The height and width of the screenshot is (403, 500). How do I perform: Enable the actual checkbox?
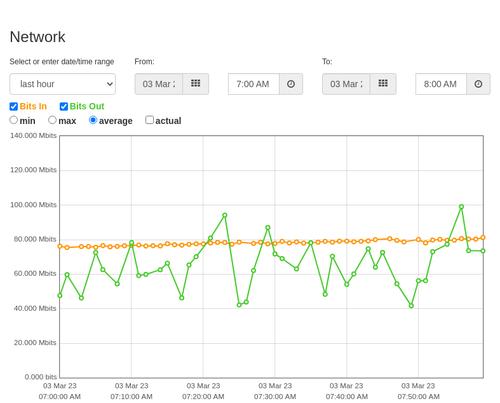coord(150,120)
